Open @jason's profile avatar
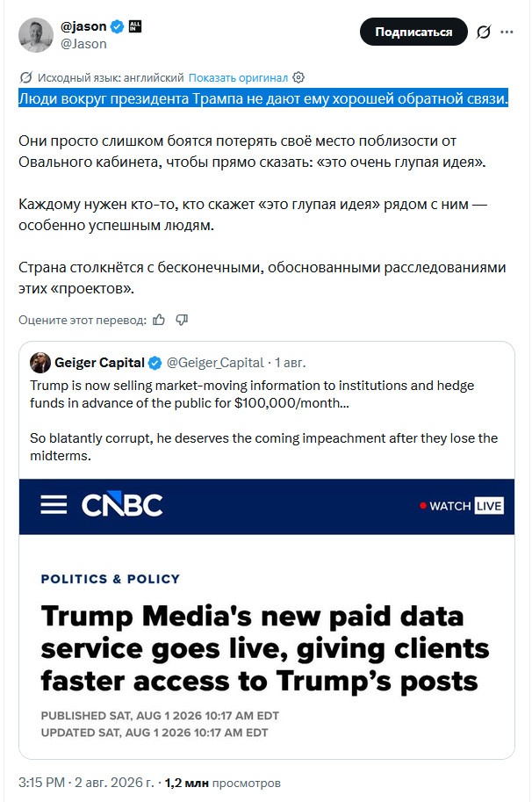 [x=36, y=35]
